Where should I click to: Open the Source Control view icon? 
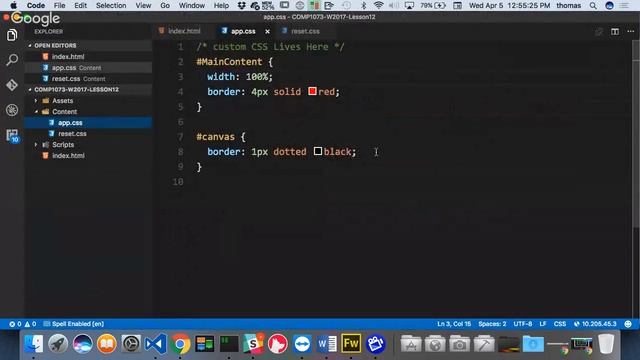click(x=12, y=85)
